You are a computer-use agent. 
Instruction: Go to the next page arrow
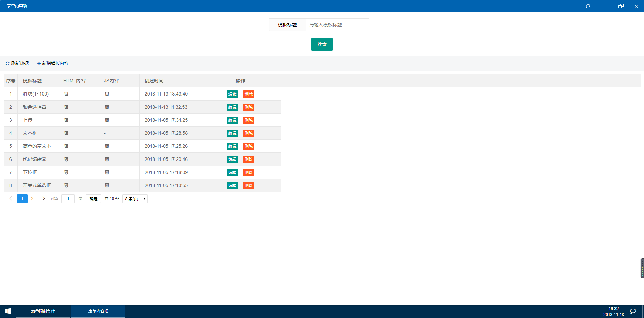[x=44, y=198]
